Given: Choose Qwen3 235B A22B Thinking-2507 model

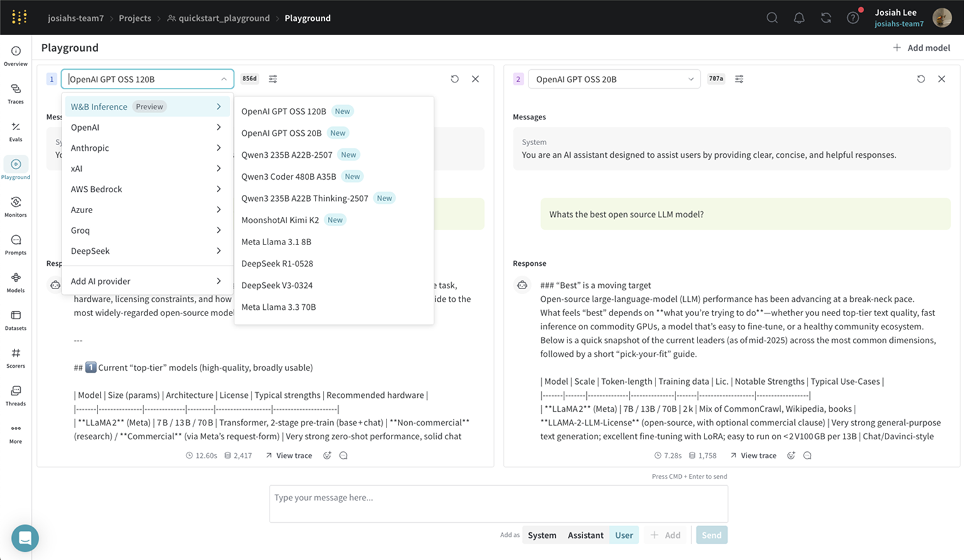Looking at the screenshot, I should [334, 199].
